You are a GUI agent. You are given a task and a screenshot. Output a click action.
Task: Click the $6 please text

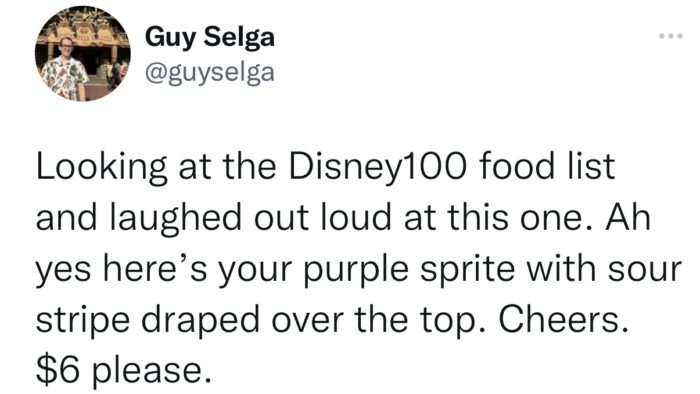coord(124,371)
